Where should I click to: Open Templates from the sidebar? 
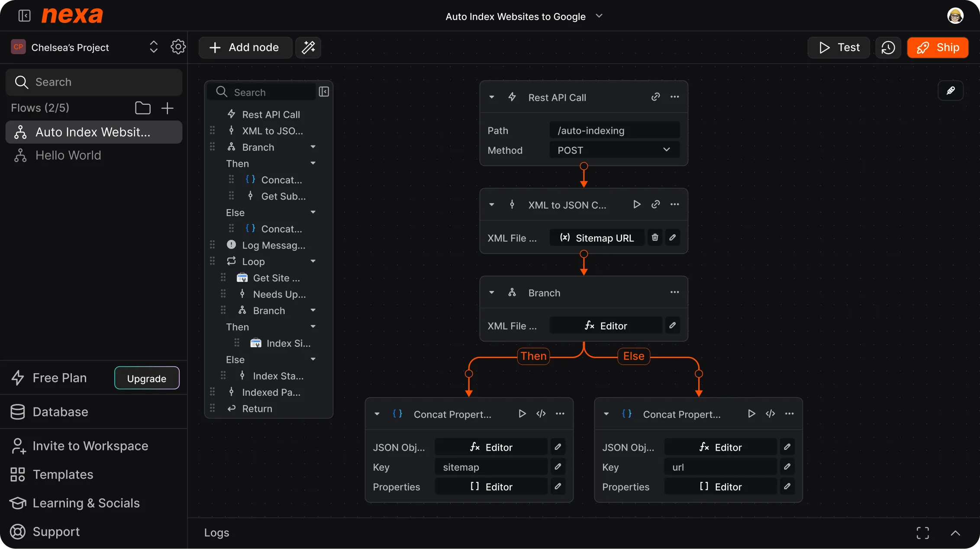(63, 475)
